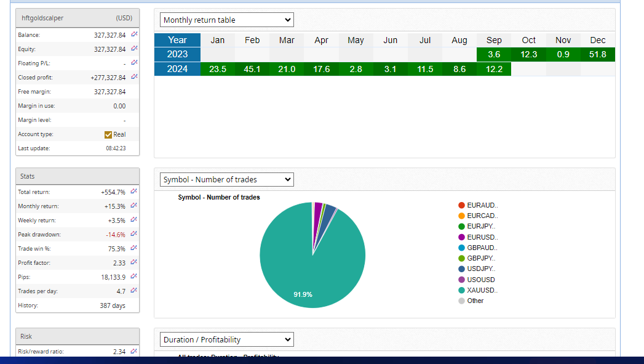Click the XAUUSD legend color dot
644x364 pixels.
[x=462, y=290]
